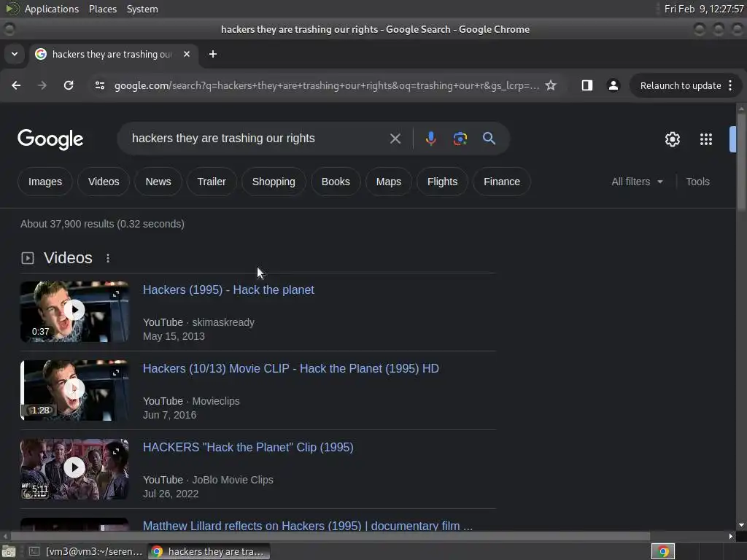Click the vertical page scrollbar

(x=741, y=162)
